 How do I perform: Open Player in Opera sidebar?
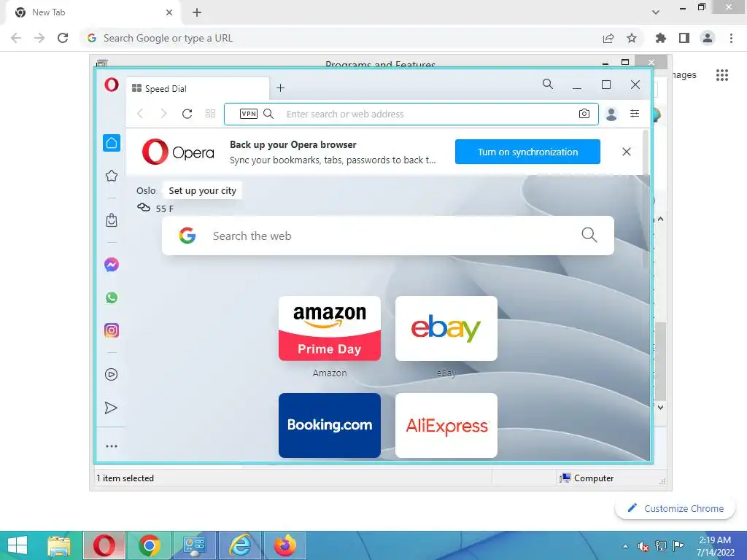tap(112, 375)
